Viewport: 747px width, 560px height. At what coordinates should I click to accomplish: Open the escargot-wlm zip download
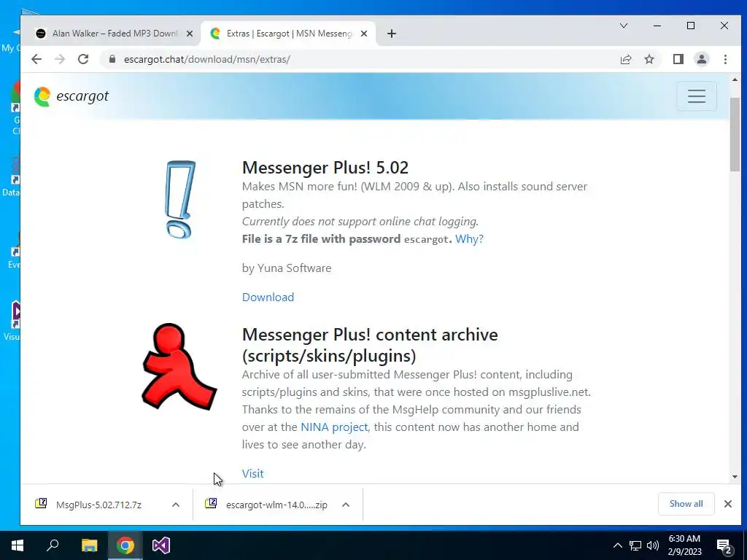(268, 505)
